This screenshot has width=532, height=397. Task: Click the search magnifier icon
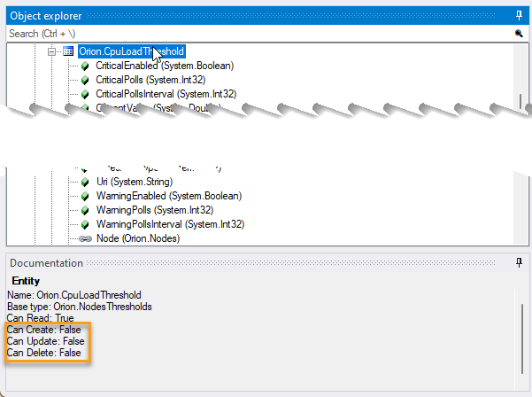tap(519, 34)
